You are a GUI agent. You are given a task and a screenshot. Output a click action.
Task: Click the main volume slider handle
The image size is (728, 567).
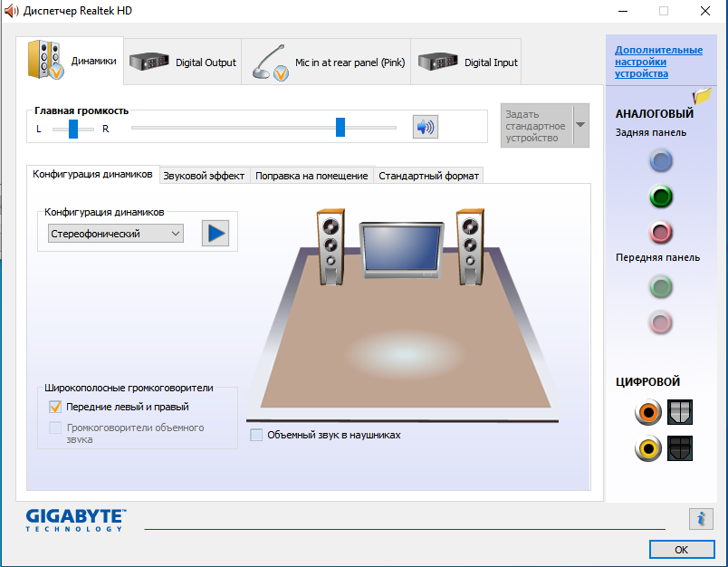tap(340, 127)
